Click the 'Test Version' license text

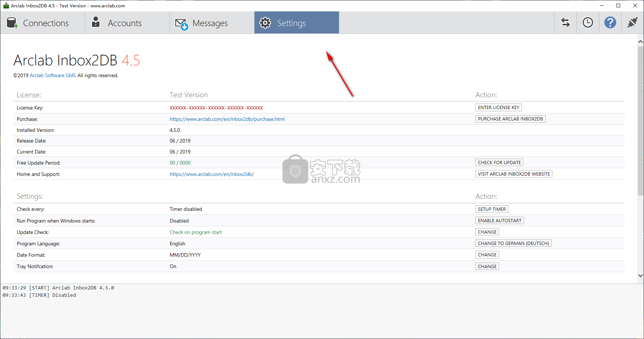coord(189,95)
